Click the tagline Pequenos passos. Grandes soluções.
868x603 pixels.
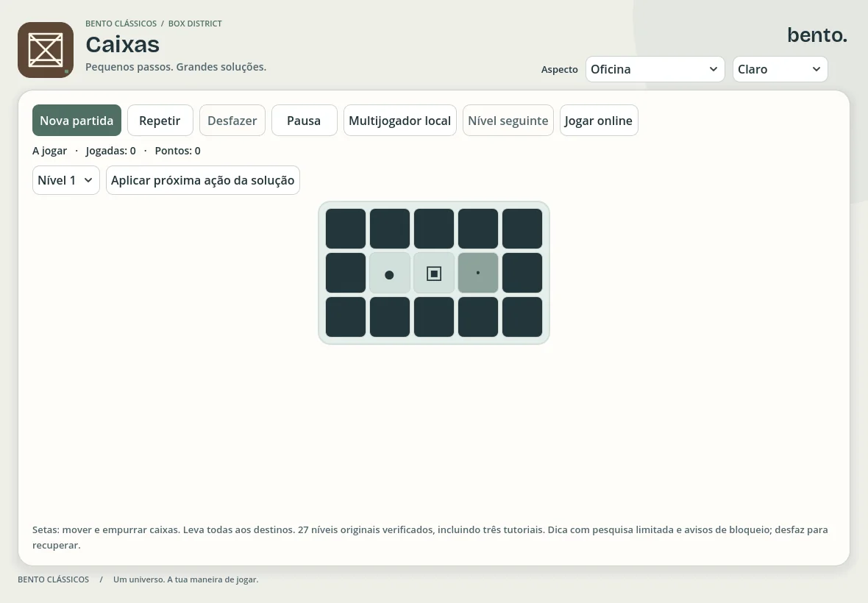coord(176,66)
